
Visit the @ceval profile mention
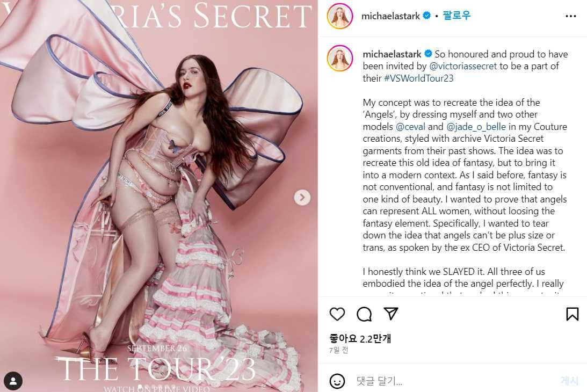point(410,127)
